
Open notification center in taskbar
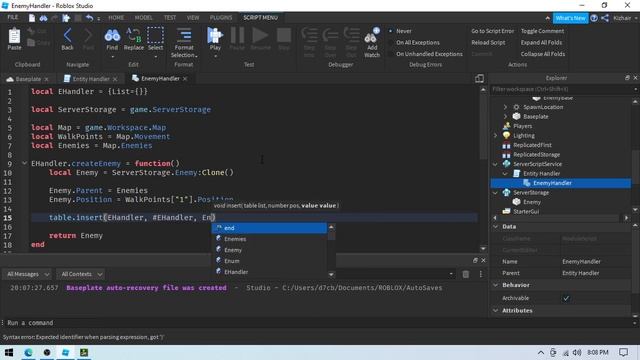623,352
